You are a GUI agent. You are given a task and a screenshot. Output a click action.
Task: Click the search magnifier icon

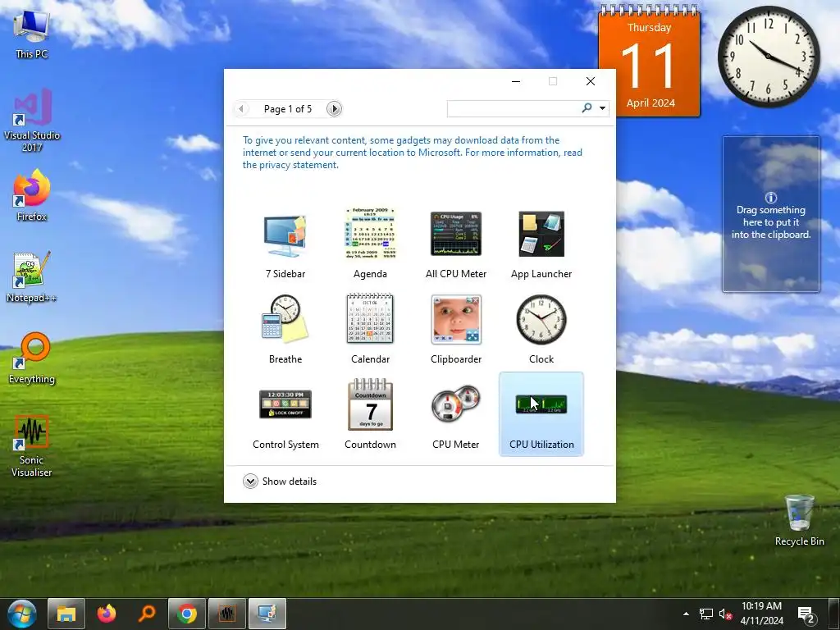(x=587, y=108)
